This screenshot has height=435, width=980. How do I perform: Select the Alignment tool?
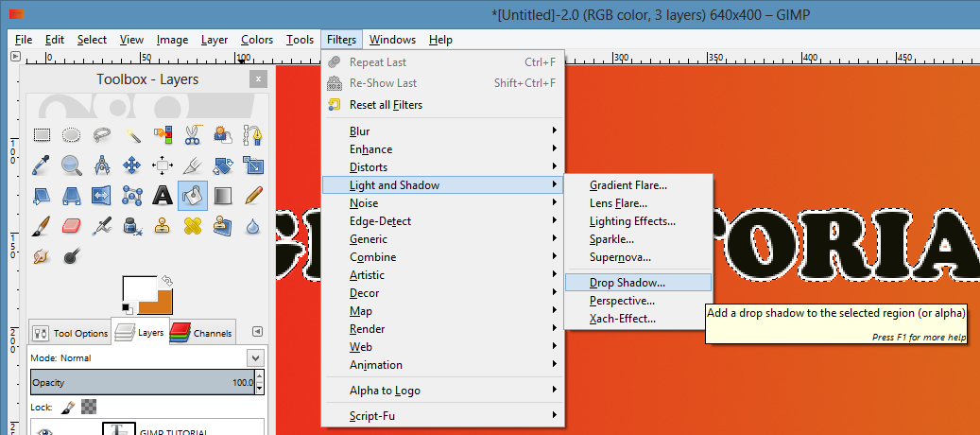pyautogui.click(x=163, y=165)
